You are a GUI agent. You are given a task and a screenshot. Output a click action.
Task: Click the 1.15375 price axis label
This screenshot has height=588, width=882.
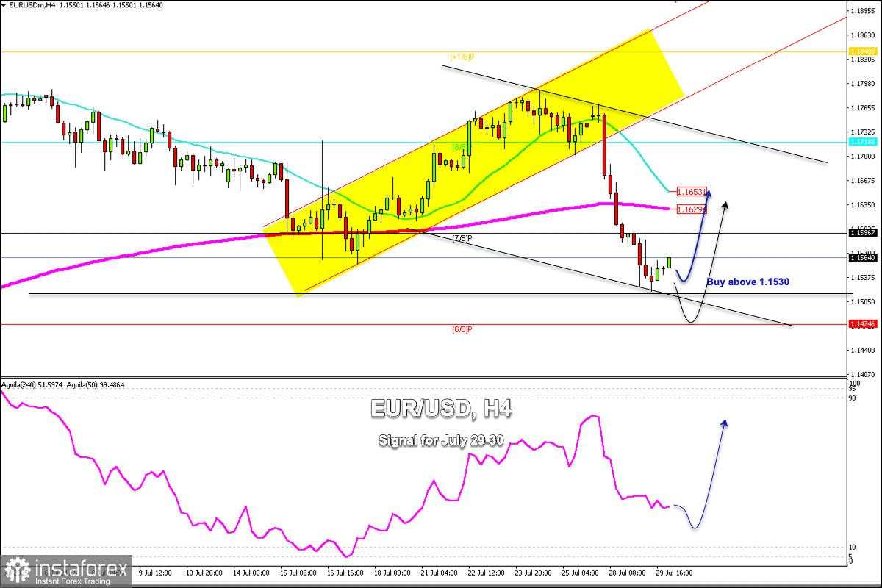pos(862,278)
